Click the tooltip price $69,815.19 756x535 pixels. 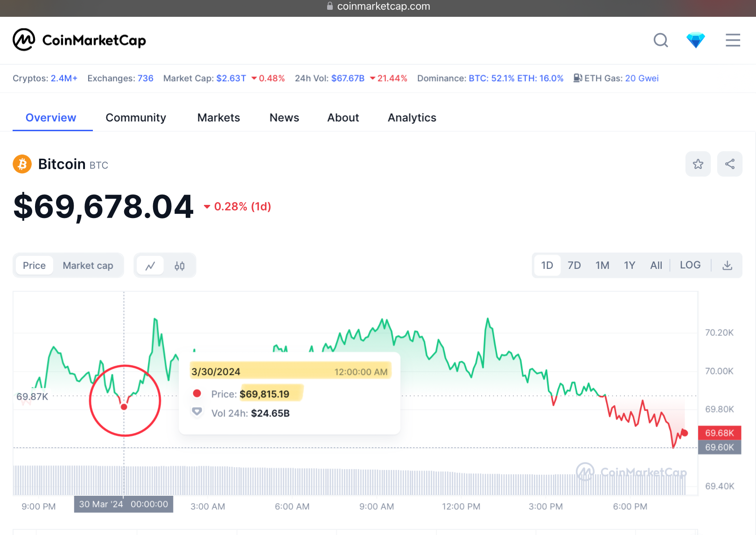[x=265, y=394]
